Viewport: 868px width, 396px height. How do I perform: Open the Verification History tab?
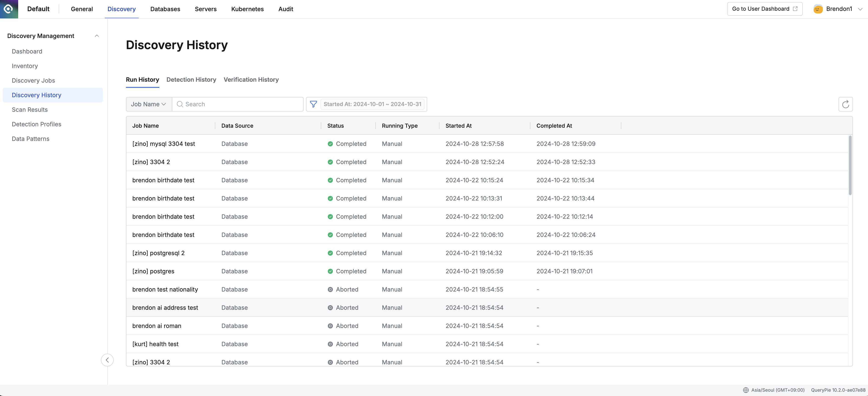pos(251,80)
